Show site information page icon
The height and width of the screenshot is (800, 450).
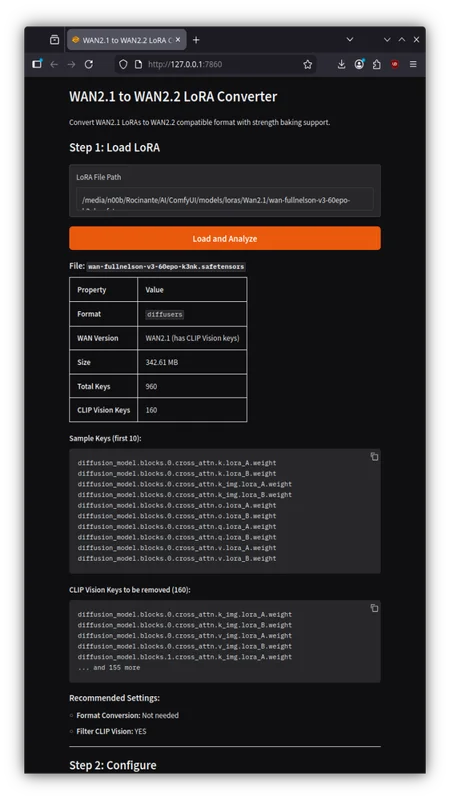[138, 64]
